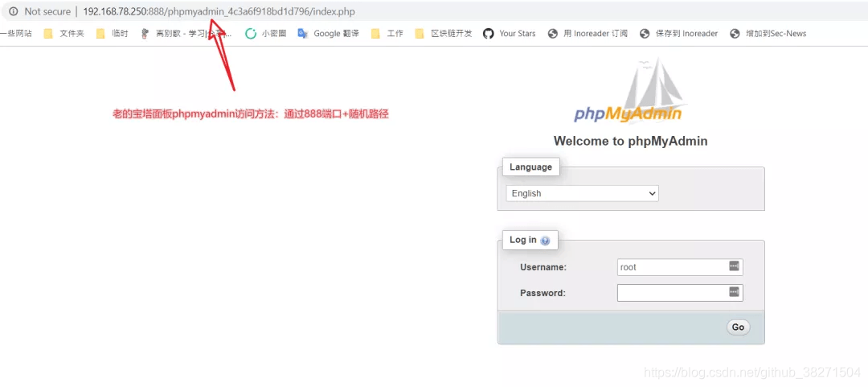The image size is (868, 387).
Task: Click the Password: label
Action: 542,293
